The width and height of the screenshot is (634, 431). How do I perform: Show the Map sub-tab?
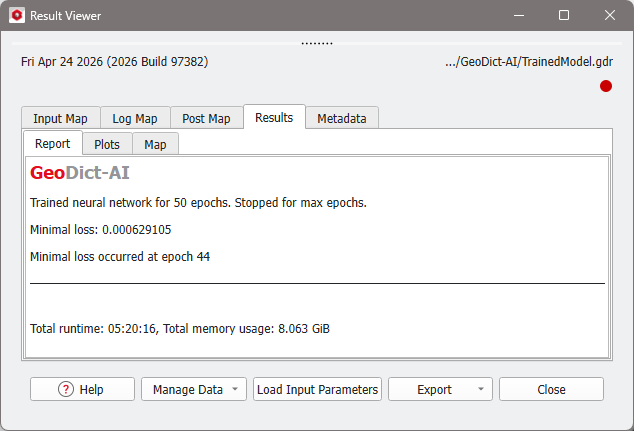[155, 144]
